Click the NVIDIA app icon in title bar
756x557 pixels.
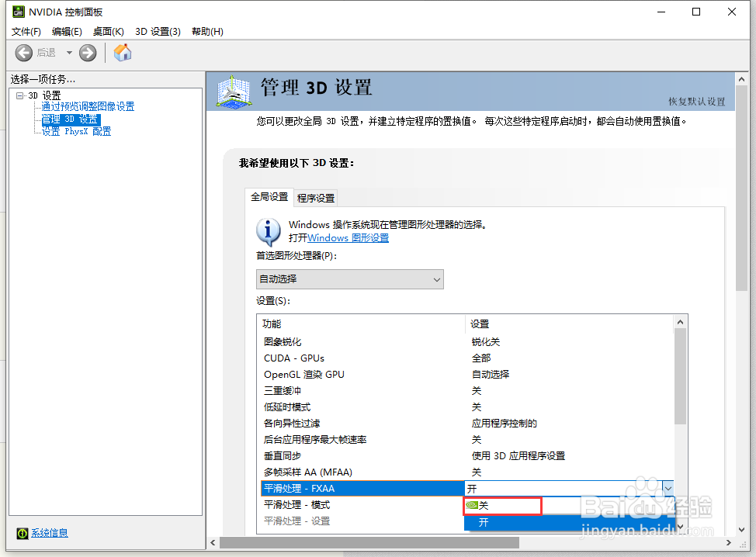[19, 12]
